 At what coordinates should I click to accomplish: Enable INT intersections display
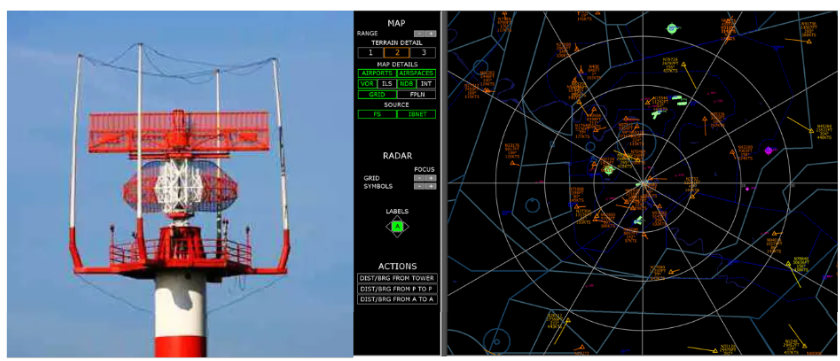[x=425, y=84]
